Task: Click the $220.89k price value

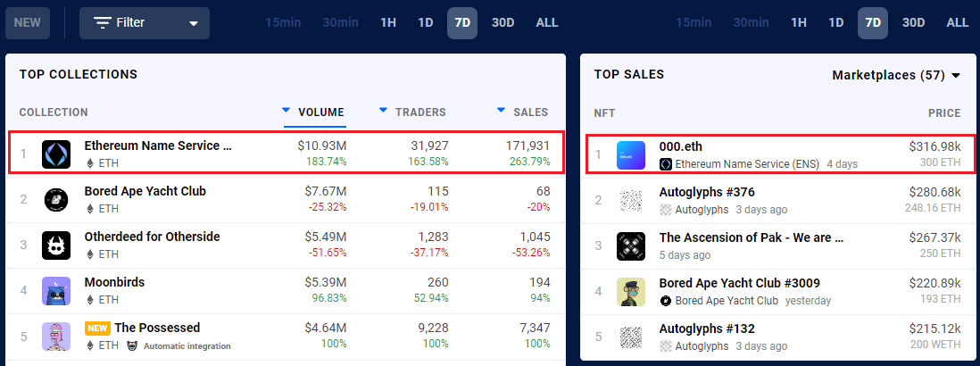Action: tap(935, 283)
